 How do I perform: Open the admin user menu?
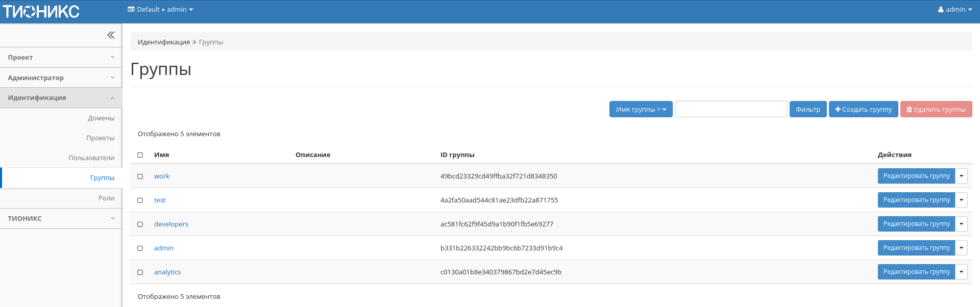point(954,10)
